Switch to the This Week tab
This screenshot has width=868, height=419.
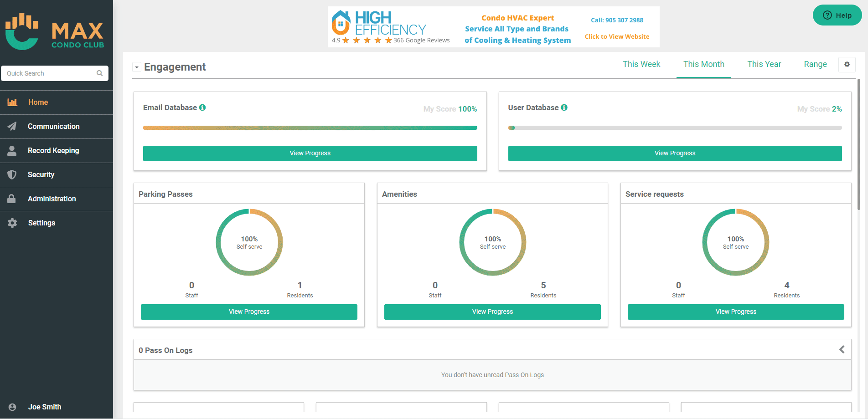[x=641, y=64]
